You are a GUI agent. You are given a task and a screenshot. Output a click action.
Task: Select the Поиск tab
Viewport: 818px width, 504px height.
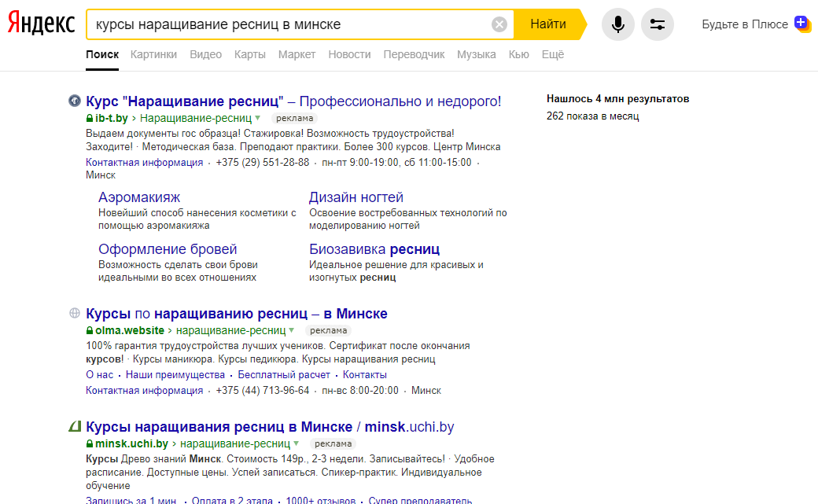[x=102, y=54]
